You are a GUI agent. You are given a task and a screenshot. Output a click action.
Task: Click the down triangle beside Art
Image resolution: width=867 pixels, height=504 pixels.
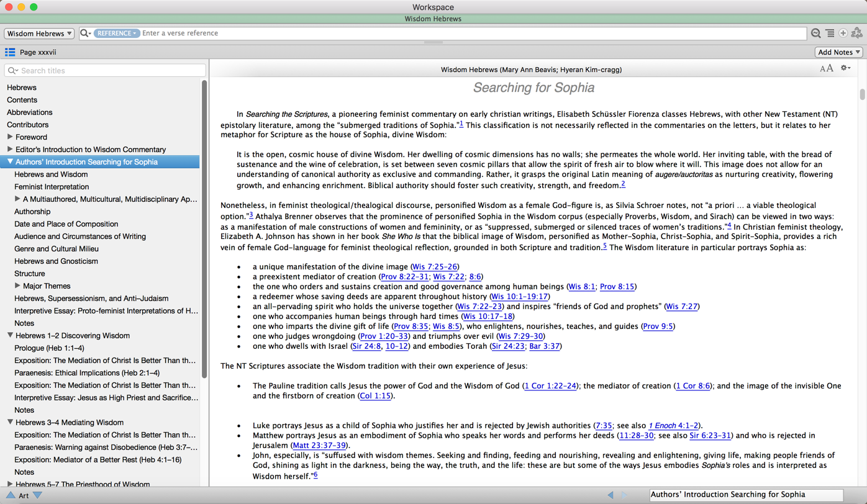pos(37,495)
